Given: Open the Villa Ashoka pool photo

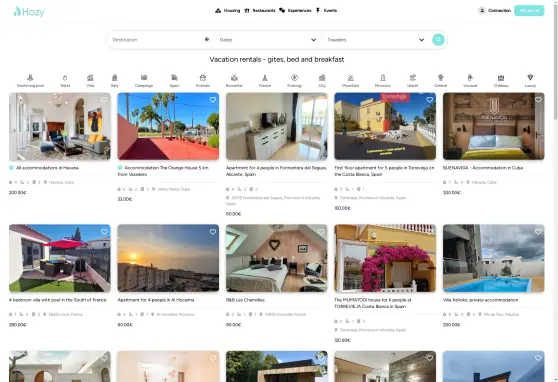Looking at the screenshot, I should coord(494,258).
